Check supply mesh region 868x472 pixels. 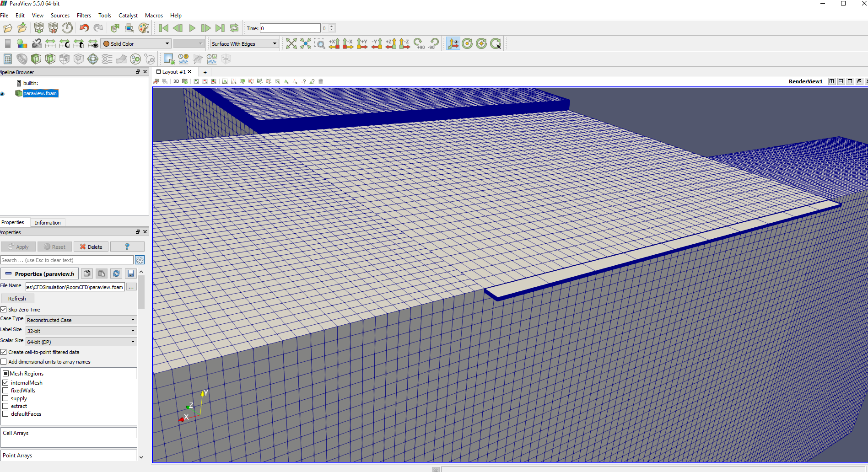coord(5,398)
